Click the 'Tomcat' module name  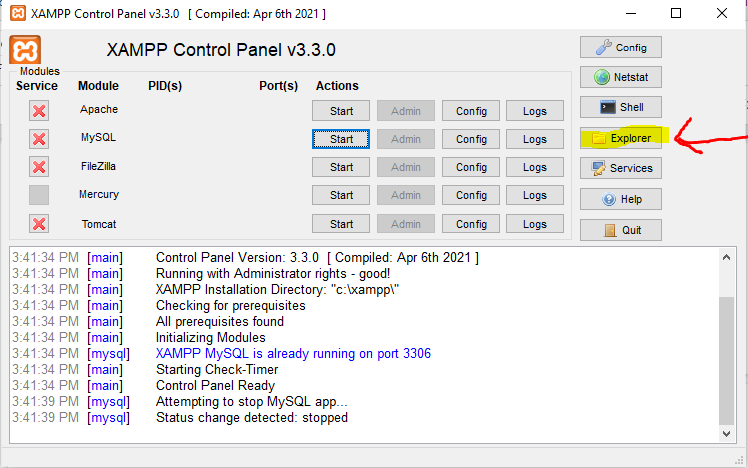(x=99, y=224)
